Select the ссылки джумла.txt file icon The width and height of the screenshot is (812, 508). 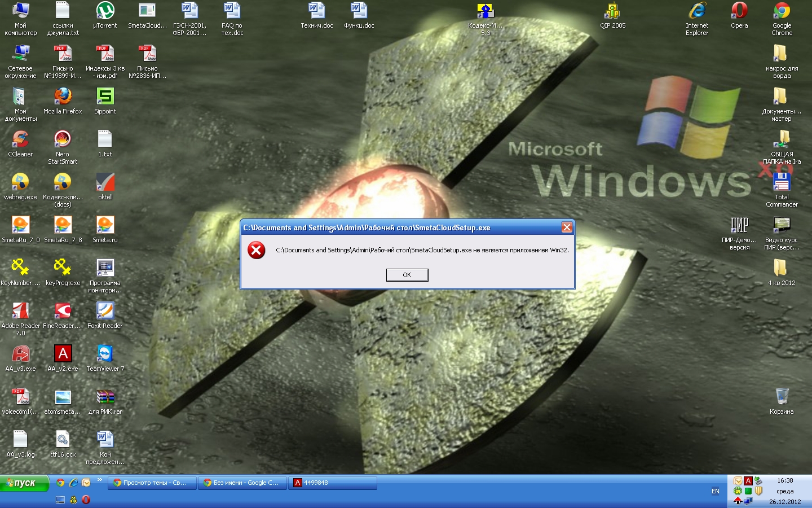coord(63,19)
